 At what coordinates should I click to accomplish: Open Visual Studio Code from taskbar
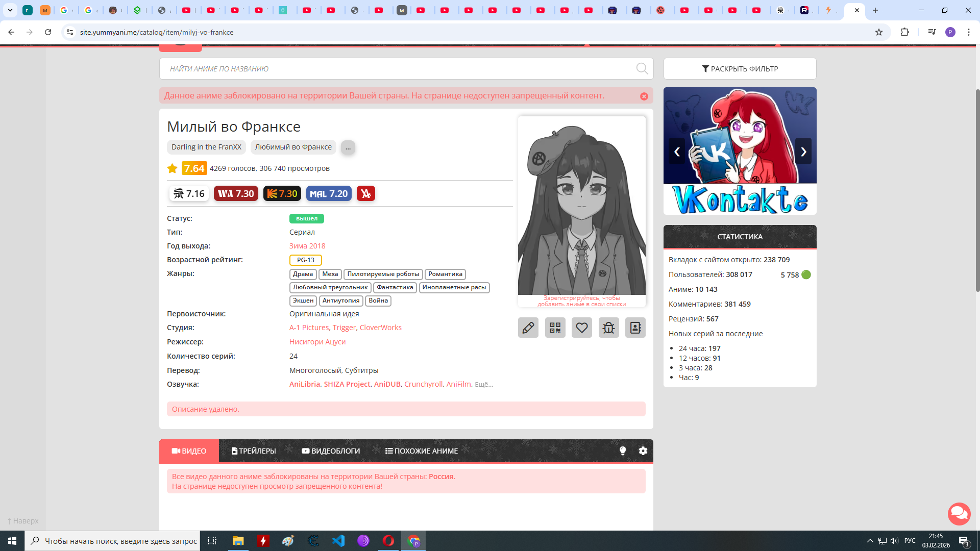[338, 541]
